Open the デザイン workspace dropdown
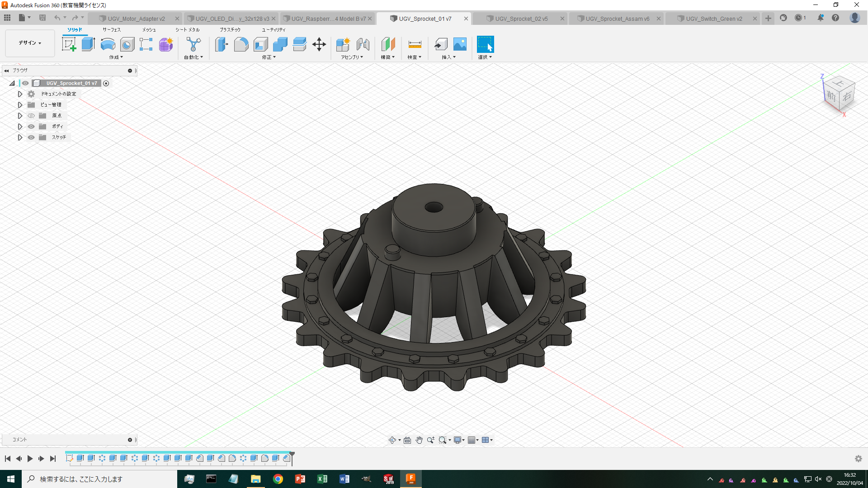Screen dimensions: 868x488 (30, 43)
